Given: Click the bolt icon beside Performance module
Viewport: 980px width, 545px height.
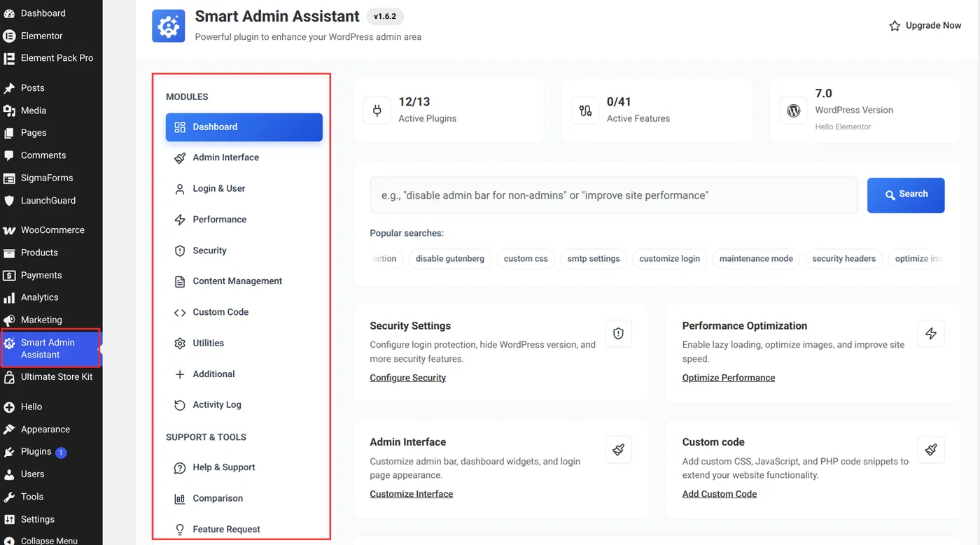Looking at the screenshot, I should pos(180,220).
